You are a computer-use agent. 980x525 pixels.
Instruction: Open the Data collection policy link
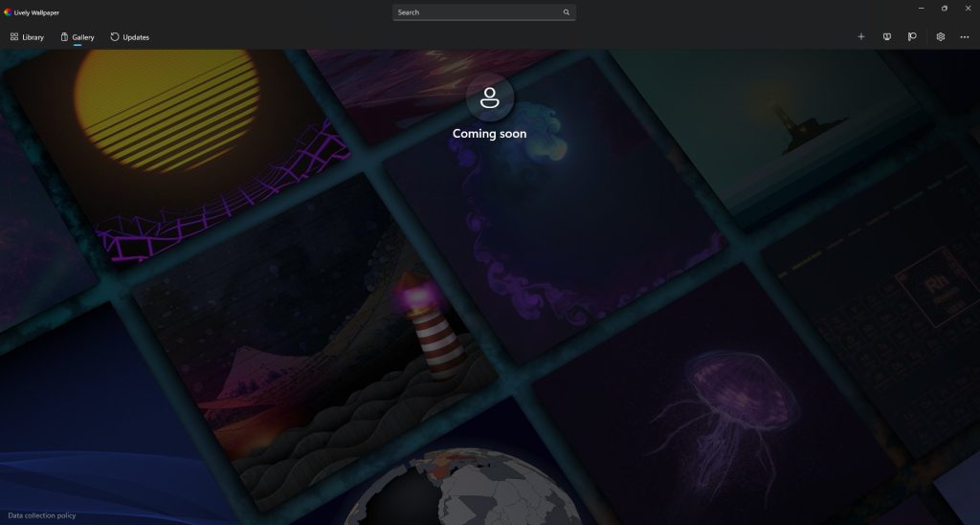pyautogui.click(x=42, y=515)
